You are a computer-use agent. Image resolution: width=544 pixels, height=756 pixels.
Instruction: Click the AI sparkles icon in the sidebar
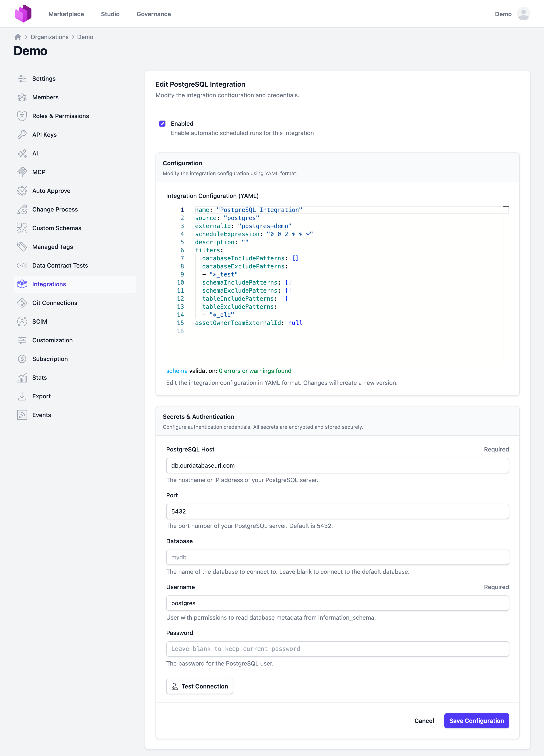(x=22, y=153)
